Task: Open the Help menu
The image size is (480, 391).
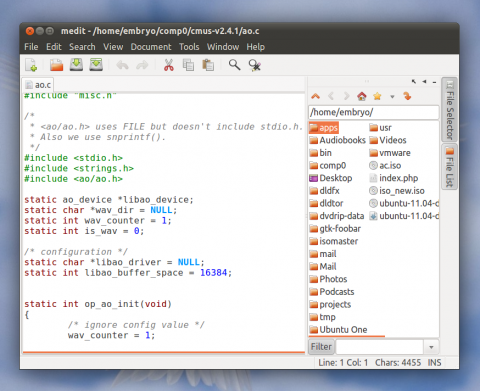Action: [x=256, y=47]
